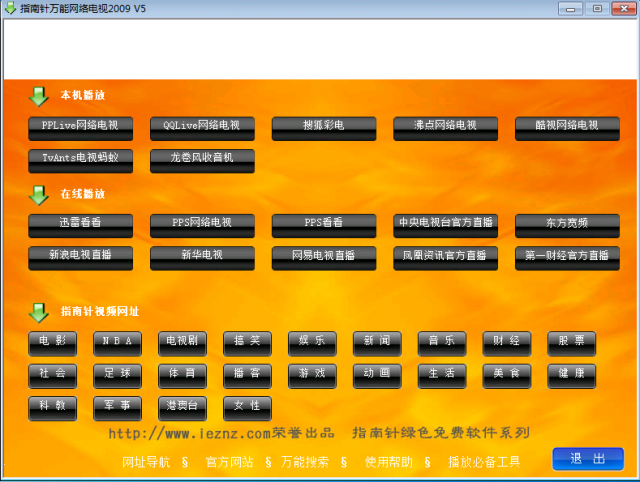The image size is (640, 482).
Task: Choose the 电影 video category
Action: 53,342
